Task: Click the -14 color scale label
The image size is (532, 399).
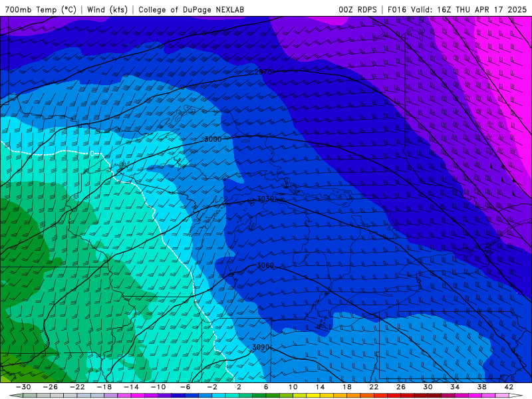Action: [131, 387]
